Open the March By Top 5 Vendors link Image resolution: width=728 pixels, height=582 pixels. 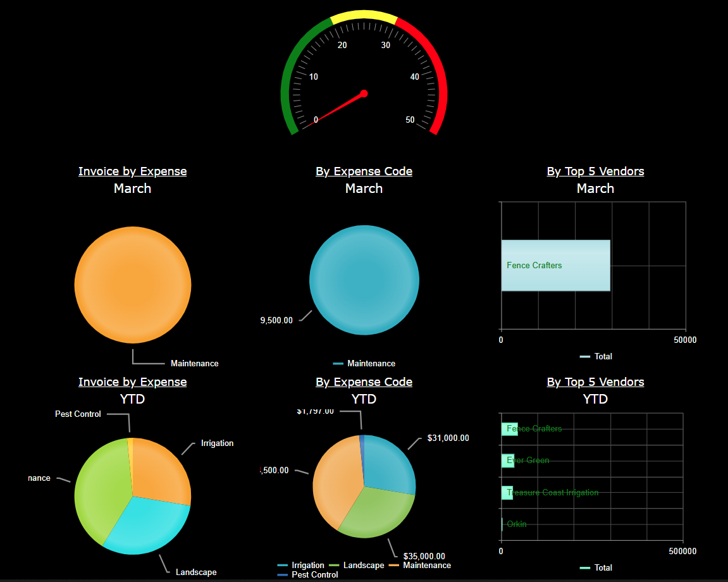[595, 171]
